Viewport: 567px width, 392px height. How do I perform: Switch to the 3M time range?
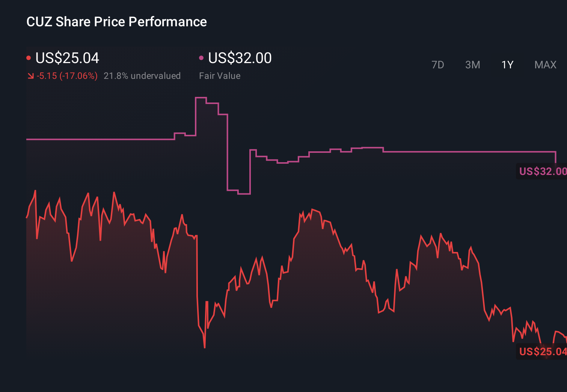[x=472, y=65]
